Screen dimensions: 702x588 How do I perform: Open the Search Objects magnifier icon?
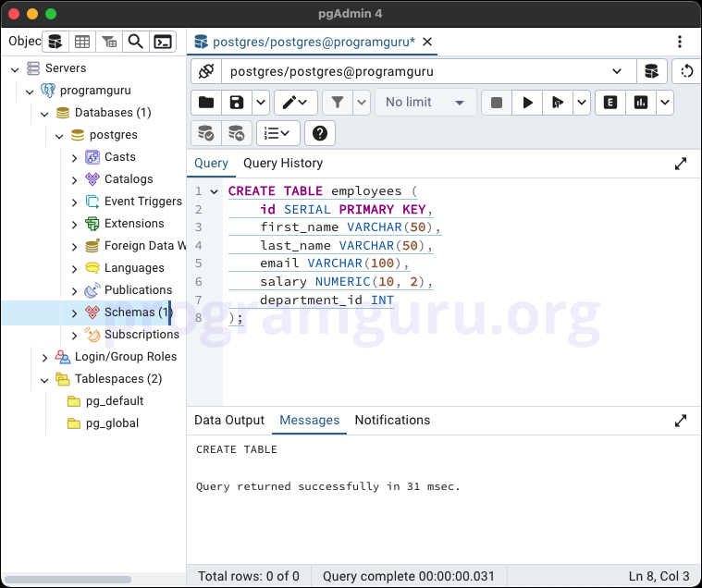click(136, 42)
